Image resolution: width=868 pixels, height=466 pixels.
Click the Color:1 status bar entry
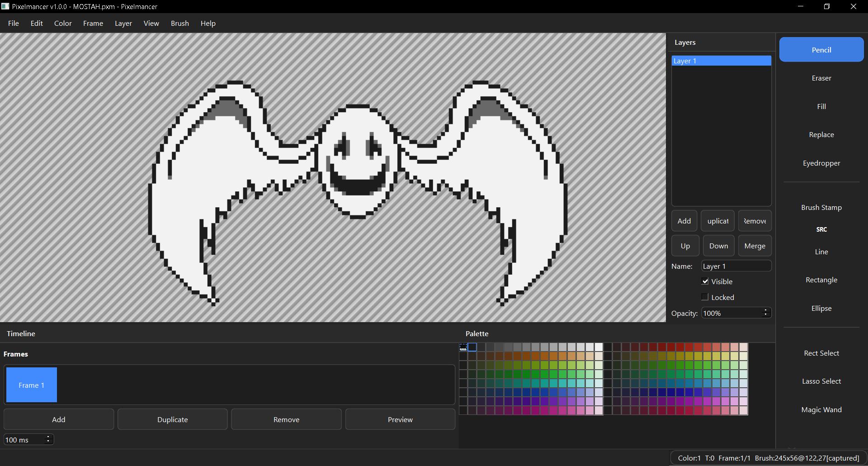689,458
